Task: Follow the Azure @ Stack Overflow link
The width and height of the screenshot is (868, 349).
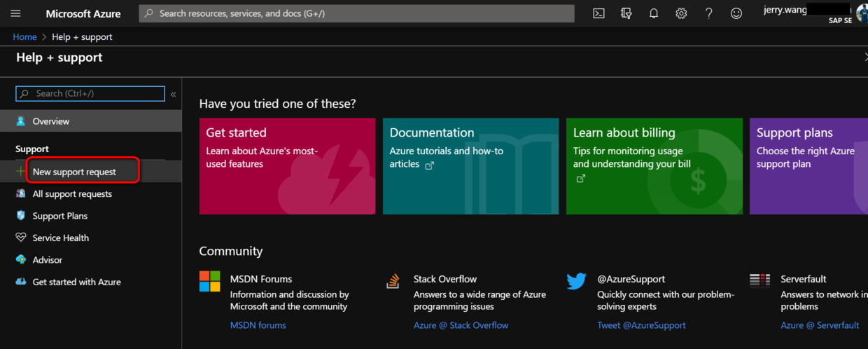Action: pyautogui.click(x=461, y=325)
